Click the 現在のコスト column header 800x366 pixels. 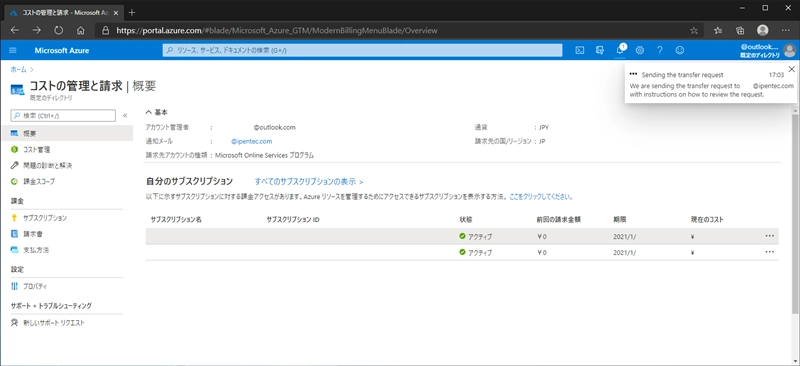click(707, 219)
